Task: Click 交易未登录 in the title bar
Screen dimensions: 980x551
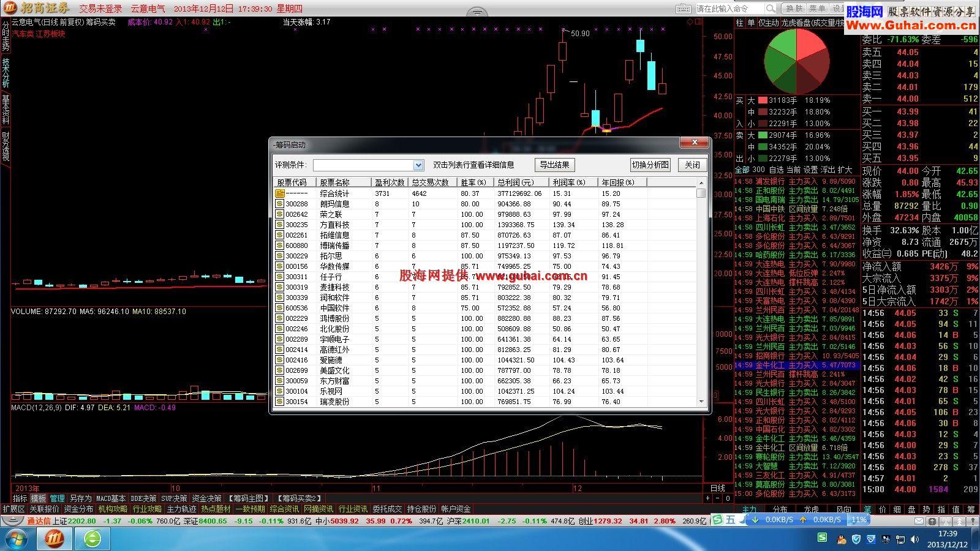Action: (x=100, y=9)
